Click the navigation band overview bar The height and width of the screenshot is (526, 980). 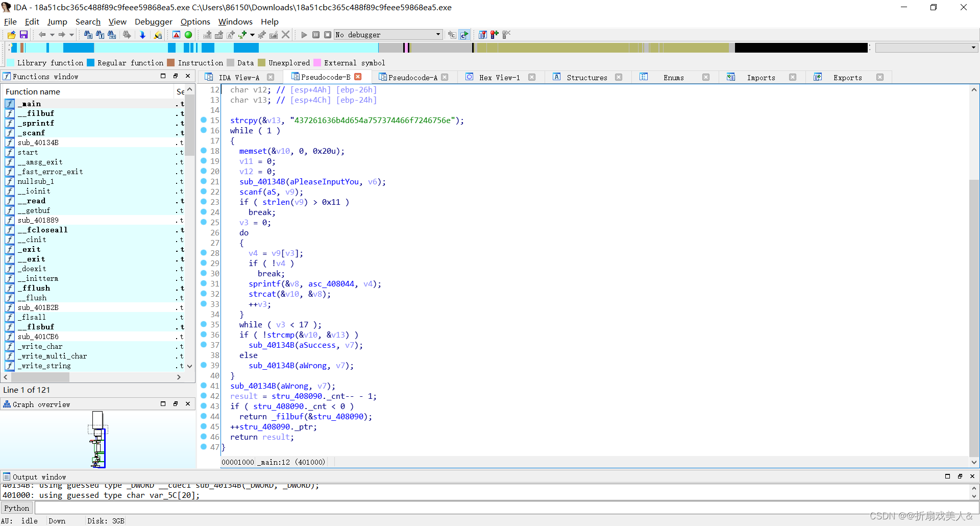pyautogui.click(x=439, y=47)
